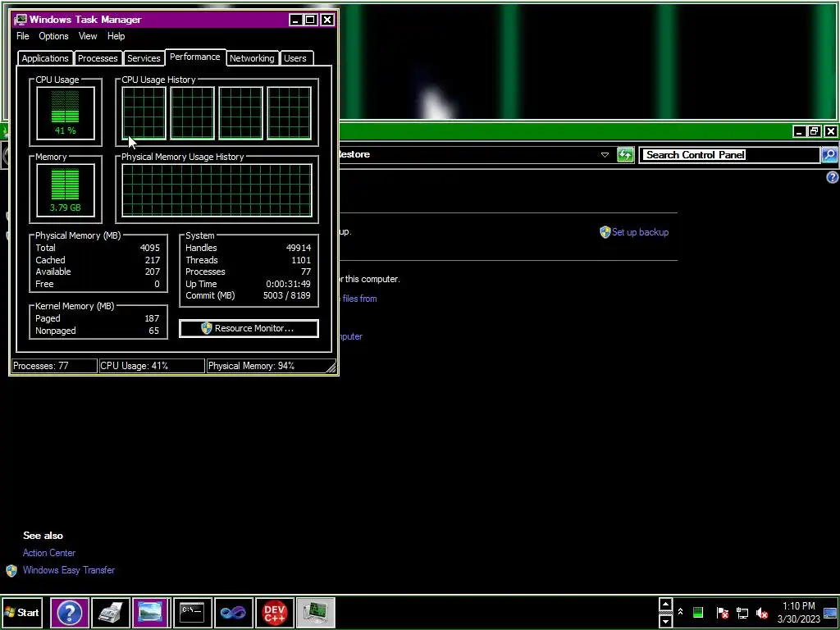840x630 pixels.
Task: Open the Visual Studio infinity taskbar icon
Action: (x=233, y=612)
